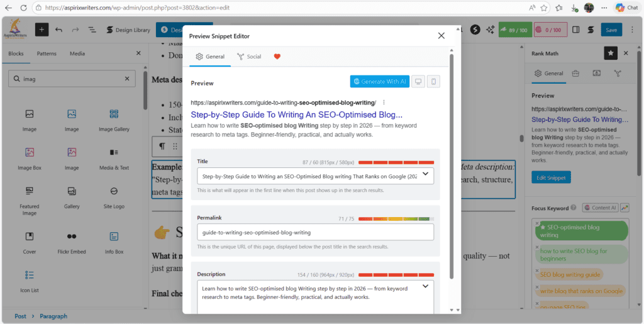Insert the Flickr Embed block
644x324 pixels.
(x=72, y=243)
